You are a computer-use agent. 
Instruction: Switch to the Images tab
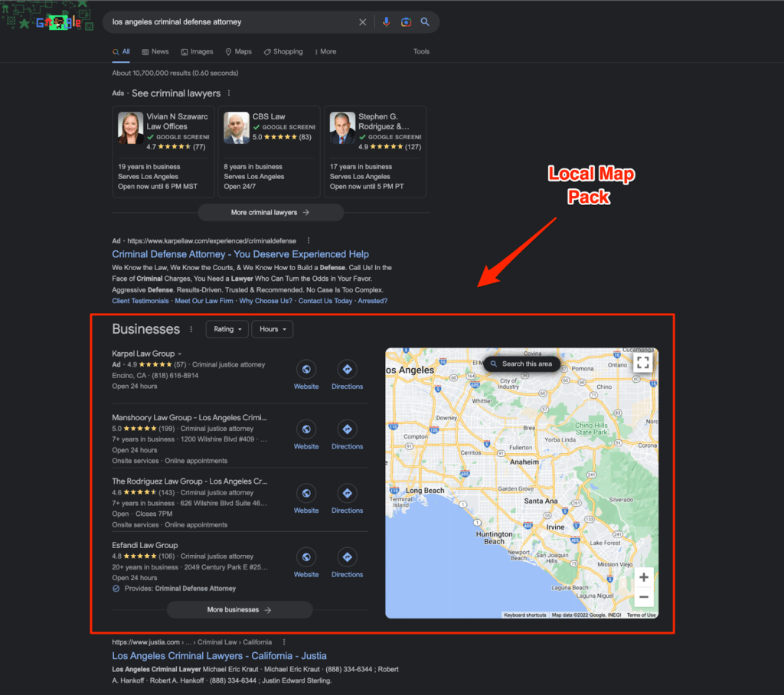[197, 52]
